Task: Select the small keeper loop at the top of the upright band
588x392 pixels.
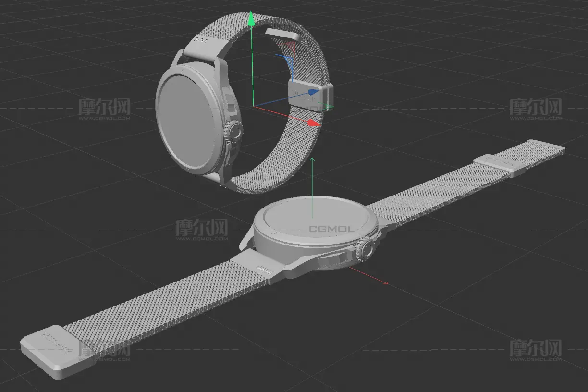Action: click(282, 35)
